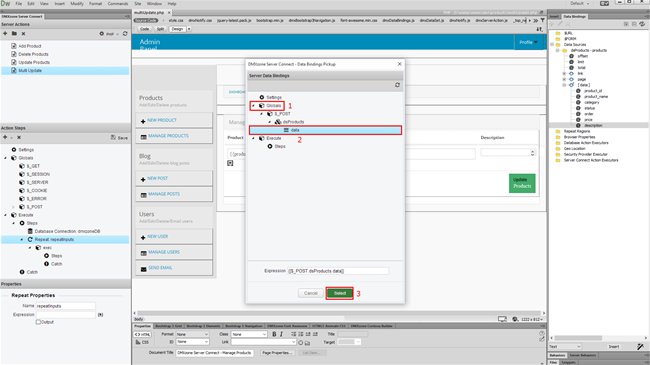
Task: Switch to Bootstrap 3 Elements tab
Action: tap(203, 326)
